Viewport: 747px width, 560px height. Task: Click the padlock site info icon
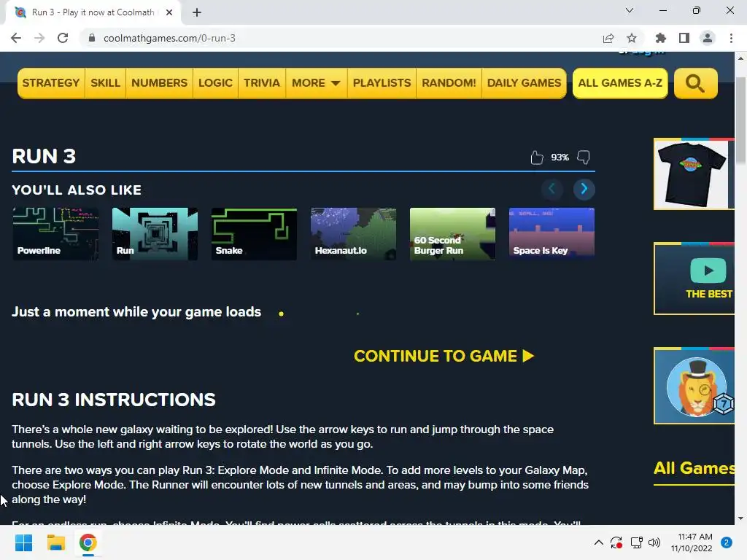(92, 38)
